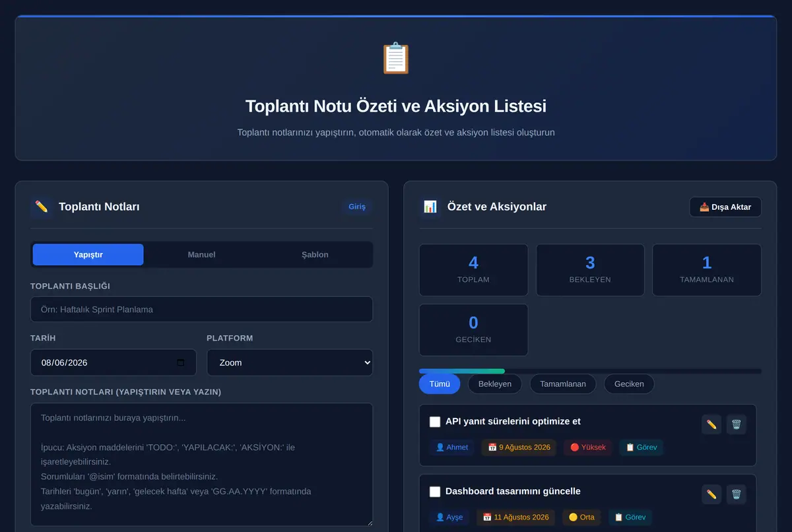Click the Orta priority tag

coord(581,517)
